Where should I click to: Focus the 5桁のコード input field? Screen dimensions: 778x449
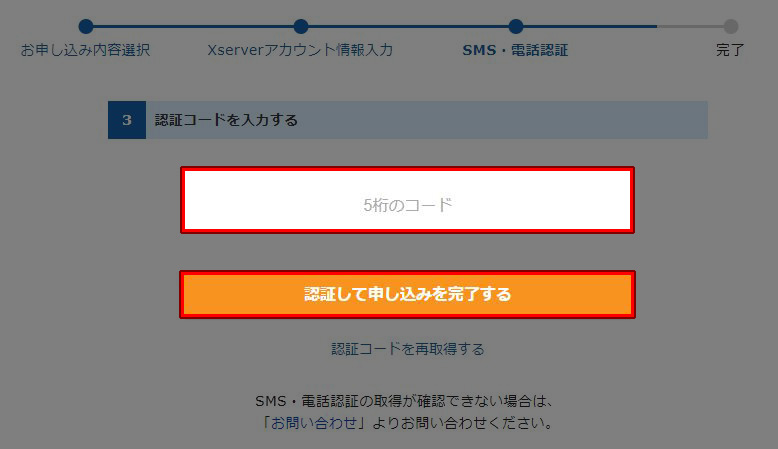[x=407, y=200]
